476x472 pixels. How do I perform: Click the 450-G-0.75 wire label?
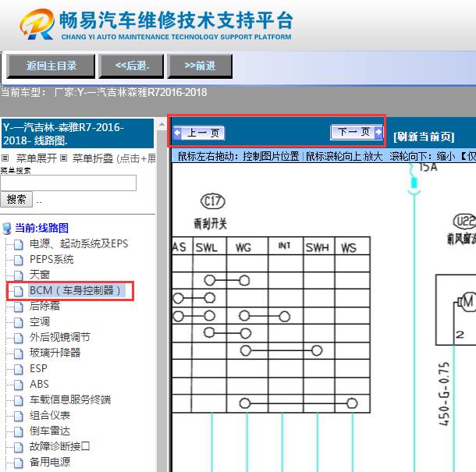pos(444,394)
